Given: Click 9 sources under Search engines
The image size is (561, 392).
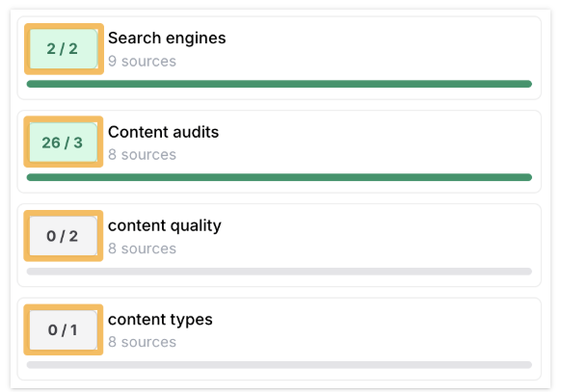Looking at the screenshot, I should (x=142, y=61).
